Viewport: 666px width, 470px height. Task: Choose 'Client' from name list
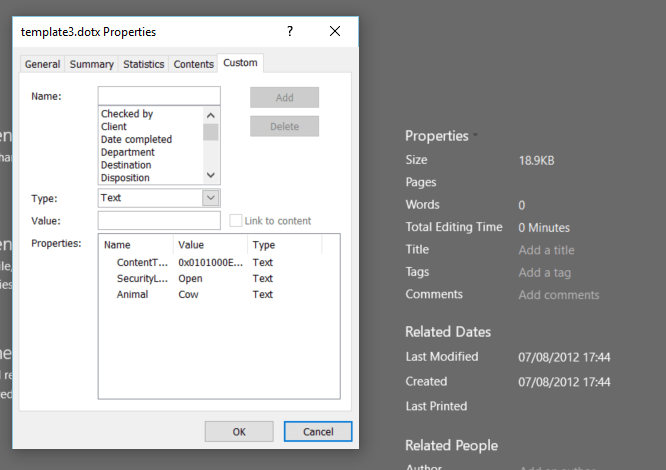(113, 127)
